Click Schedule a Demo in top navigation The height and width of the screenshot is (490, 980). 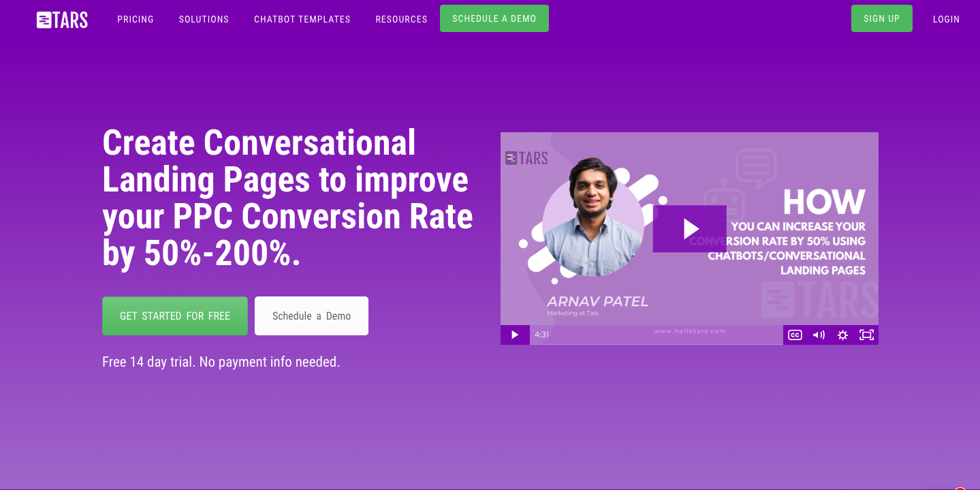point(494,18)
